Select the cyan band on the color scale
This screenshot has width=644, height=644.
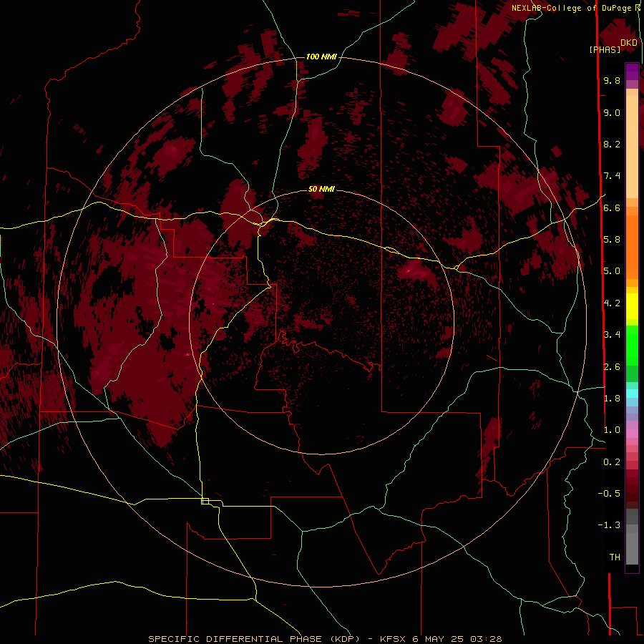click(x=632, y=394)
